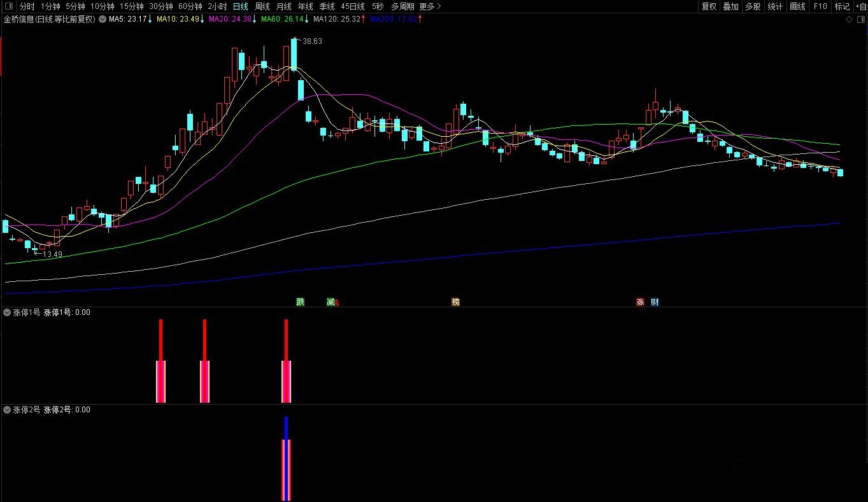Open the 多周期 multi-period view
The image size is (868, 502).
tap(402, 6)
